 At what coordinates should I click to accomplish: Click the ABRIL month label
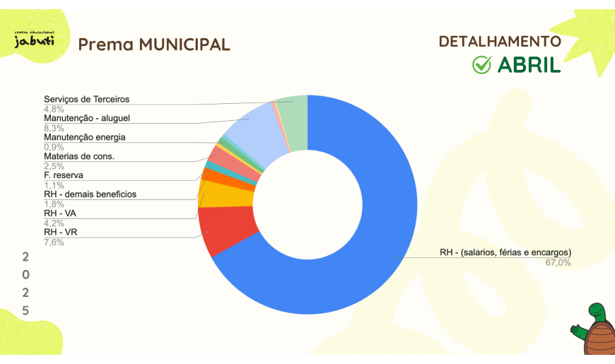[x=529, y=65]
